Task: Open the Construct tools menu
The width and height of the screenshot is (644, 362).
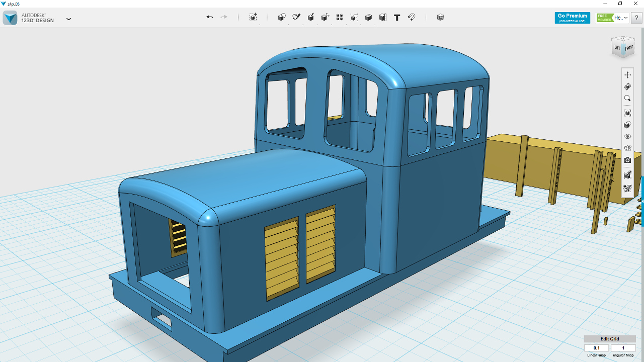Action: click(x=311, y=17)
